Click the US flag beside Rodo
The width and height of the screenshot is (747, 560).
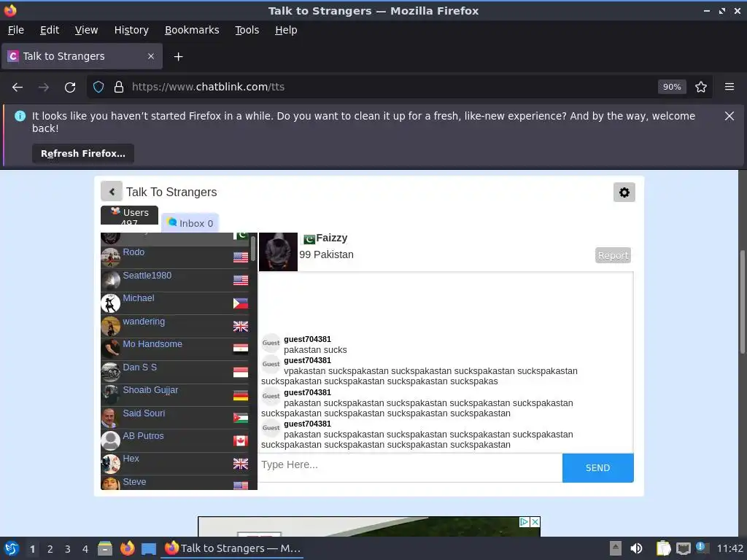coord(241,257)
